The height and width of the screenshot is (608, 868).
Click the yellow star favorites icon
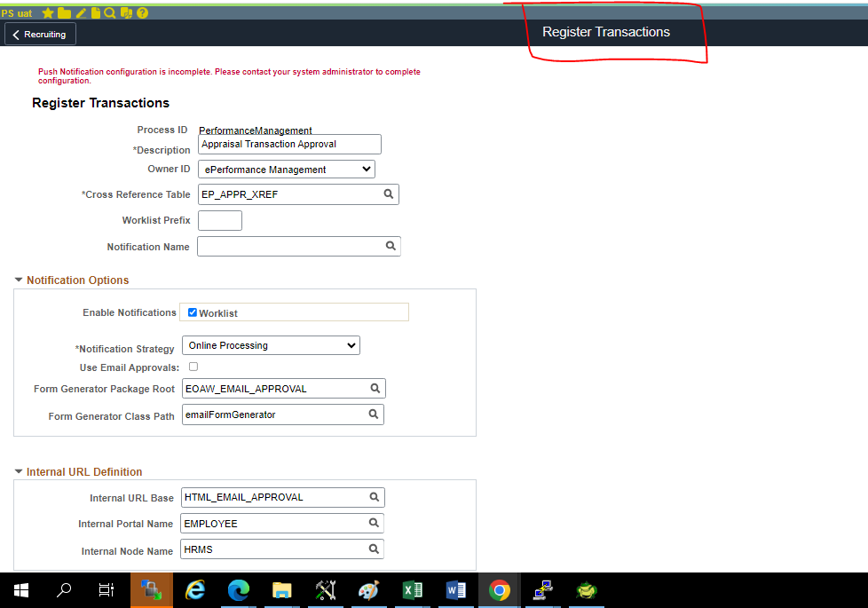pos(48,12)
